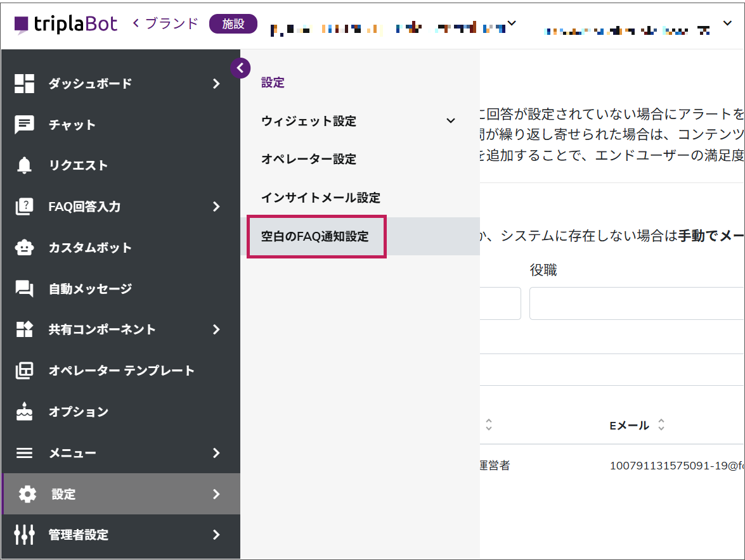This screenshot has width=745, height=560.
Task: Click the Eメール column header
Action: click(x=629, y=425)
